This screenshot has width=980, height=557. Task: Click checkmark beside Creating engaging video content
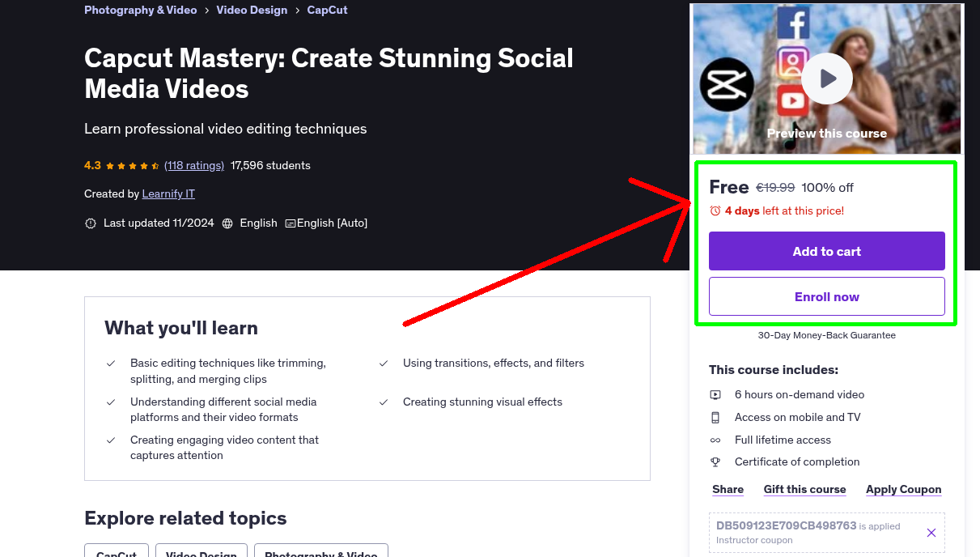(111, 440)
